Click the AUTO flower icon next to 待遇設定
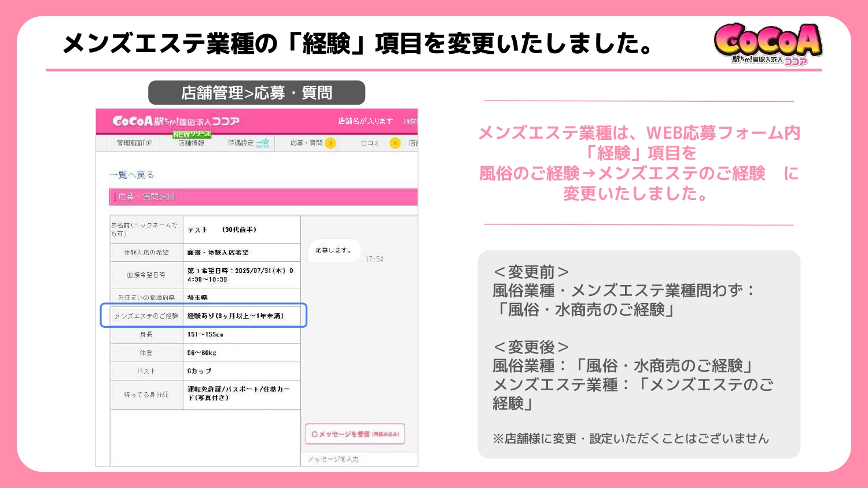868x488 pixels. coord(263,145)
